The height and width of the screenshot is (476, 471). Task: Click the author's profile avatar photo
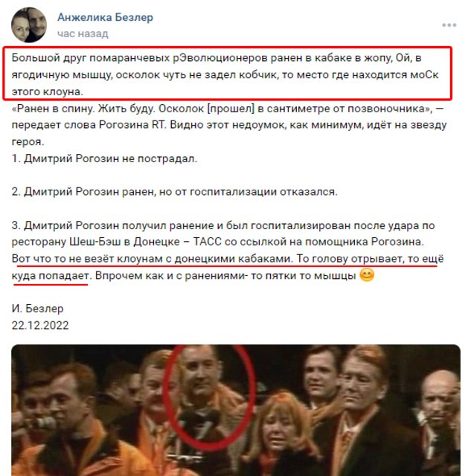point(29,25)
